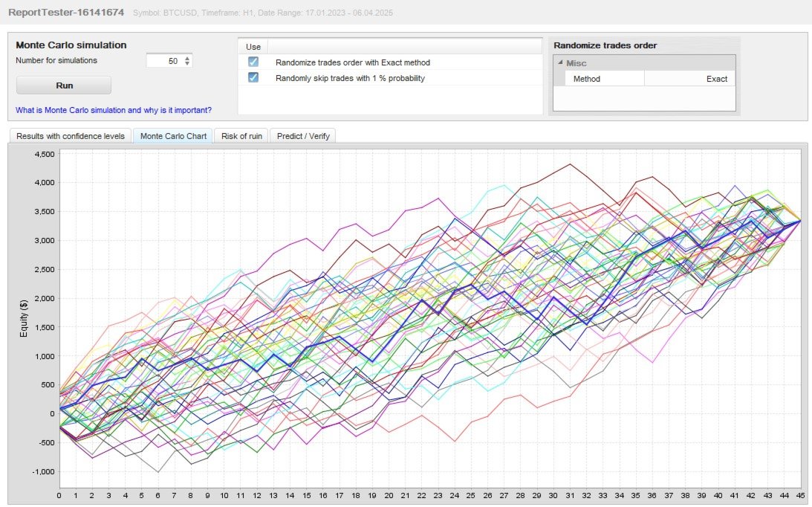Select the Monte Carlo Chart tab
This screenshot has height=507, width=812.
173,136
